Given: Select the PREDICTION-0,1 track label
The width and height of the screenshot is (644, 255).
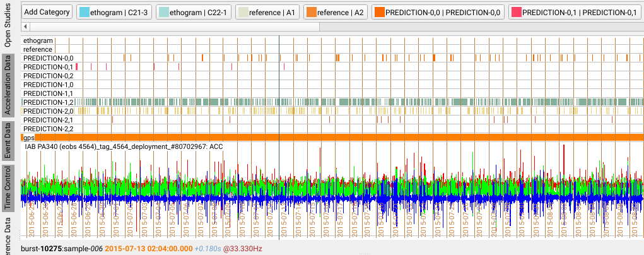Looking at the screenshot, I should pyautogui.click(x=48, y=67).
